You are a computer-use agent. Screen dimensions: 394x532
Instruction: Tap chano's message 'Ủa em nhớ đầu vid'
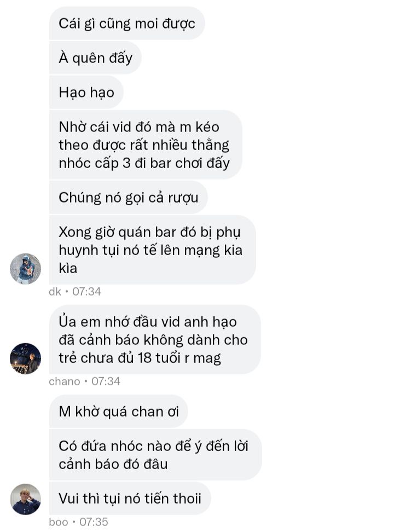pos(155,340)
